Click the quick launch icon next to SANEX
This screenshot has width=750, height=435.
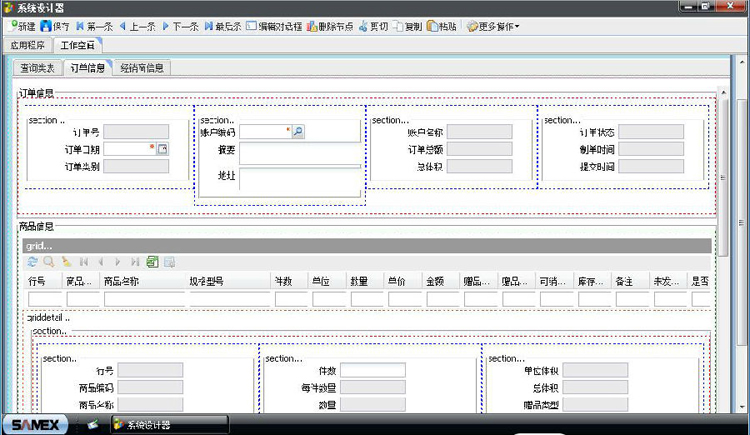[93, 424]
